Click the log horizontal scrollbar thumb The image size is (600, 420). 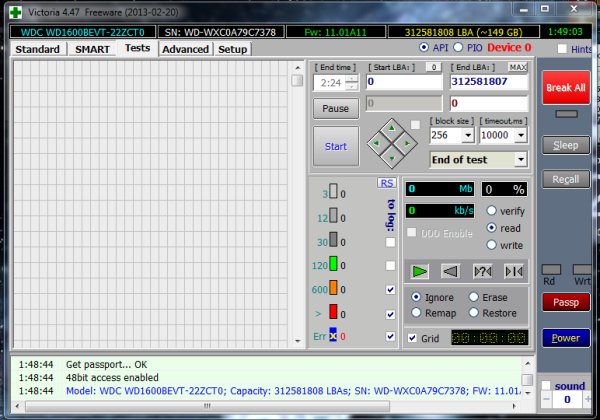point(207,406)
